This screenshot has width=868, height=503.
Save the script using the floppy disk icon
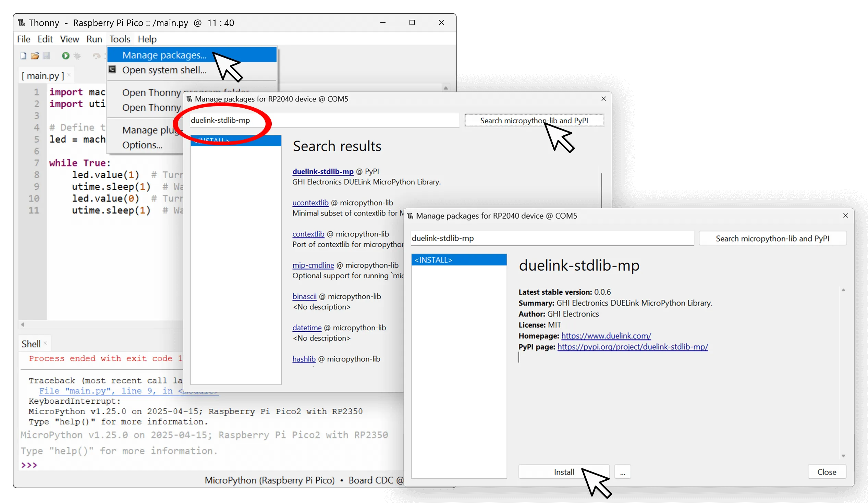(47, 56)
